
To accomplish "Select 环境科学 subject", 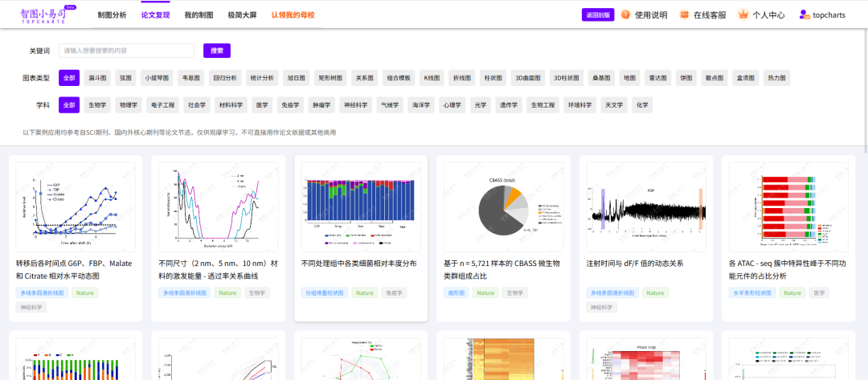I will 579,105.
